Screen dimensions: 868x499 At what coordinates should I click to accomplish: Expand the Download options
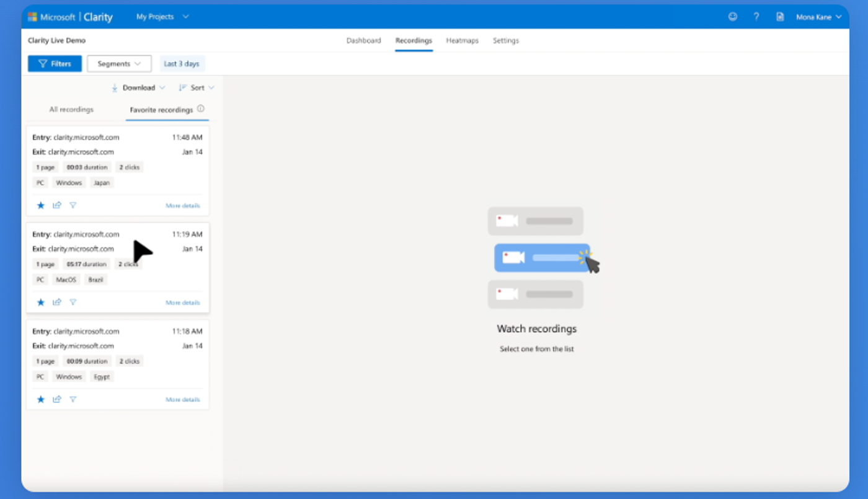138,88
